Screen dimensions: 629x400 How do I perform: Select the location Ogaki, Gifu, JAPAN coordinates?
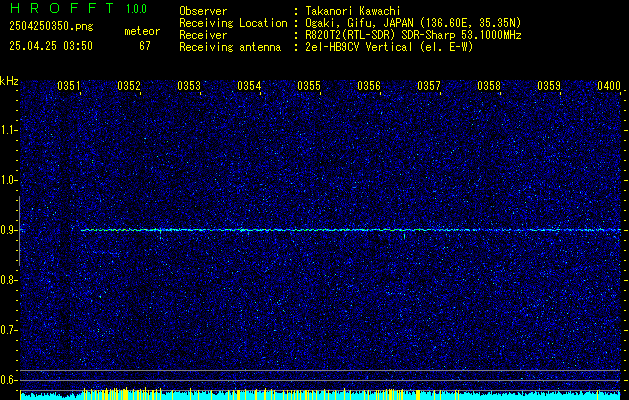pos(413,23)
